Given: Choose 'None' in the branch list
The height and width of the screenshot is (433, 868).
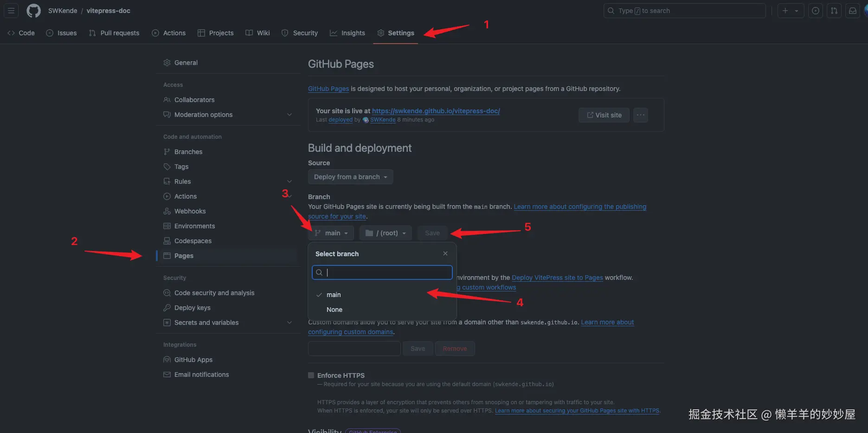Looking at the screenshot, I should click(x=382, y=310).
